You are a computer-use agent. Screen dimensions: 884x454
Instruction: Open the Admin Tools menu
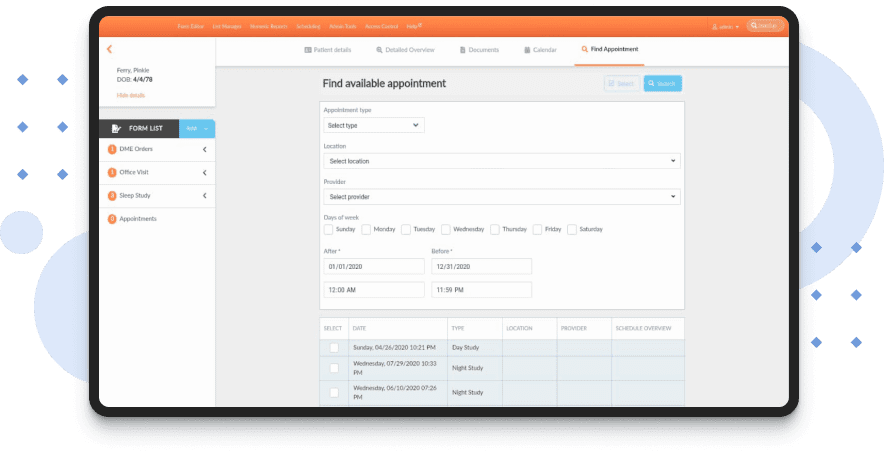pyautogui.click(x=343, y=27)
